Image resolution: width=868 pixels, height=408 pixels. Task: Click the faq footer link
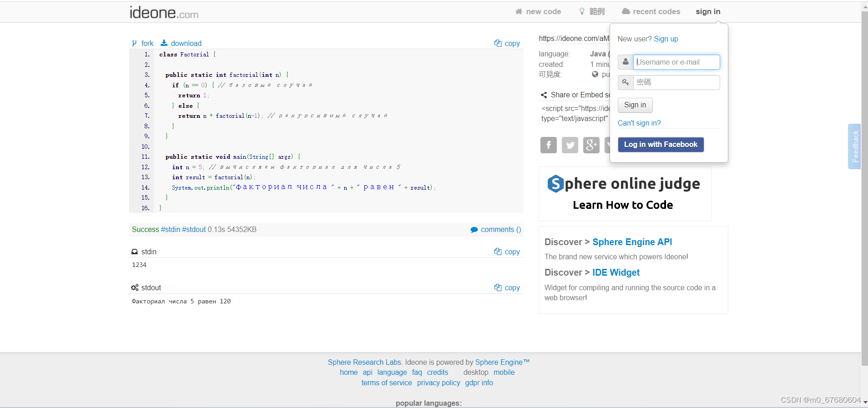[417, 373]
